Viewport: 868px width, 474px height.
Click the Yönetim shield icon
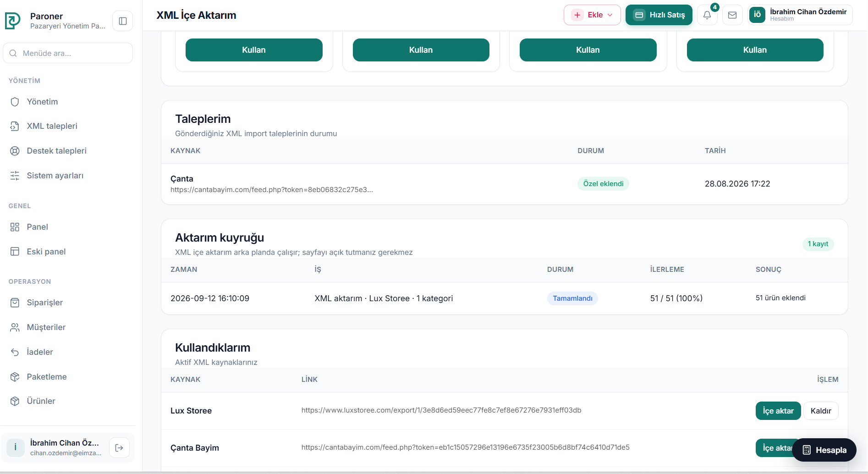click(15, 102)
